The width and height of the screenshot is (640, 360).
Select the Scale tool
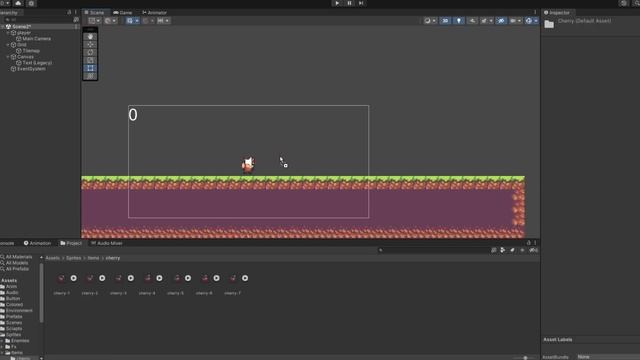tap(90, 60)
